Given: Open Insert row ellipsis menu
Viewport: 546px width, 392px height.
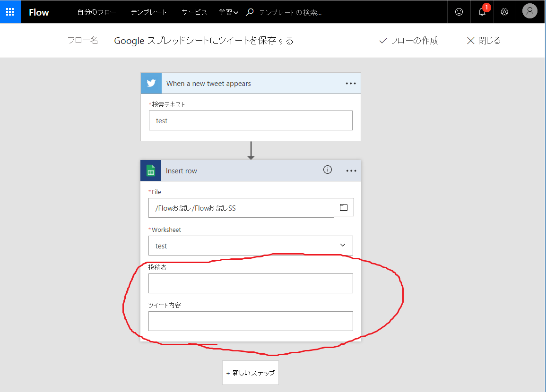Looking at the screenshot, I should coord(351,171).
